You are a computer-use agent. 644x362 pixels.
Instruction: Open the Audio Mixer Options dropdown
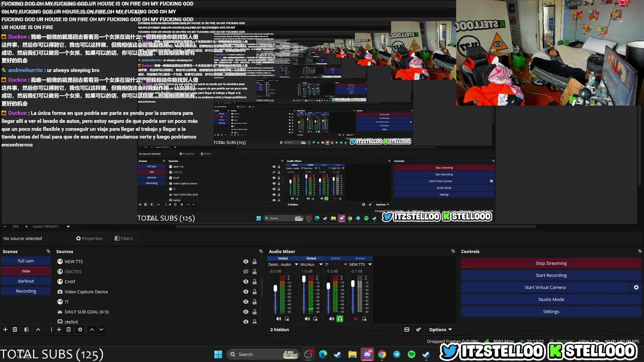click(x=440, y=330)
